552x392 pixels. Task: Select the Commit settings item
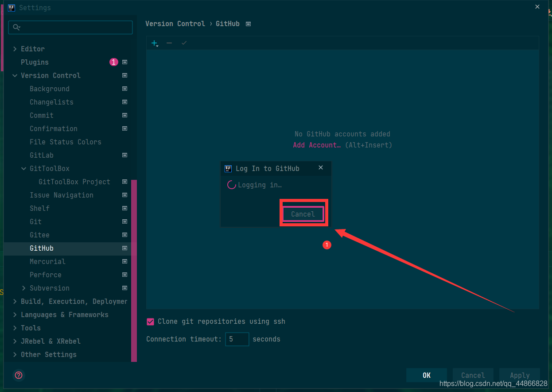click(42, 115)
